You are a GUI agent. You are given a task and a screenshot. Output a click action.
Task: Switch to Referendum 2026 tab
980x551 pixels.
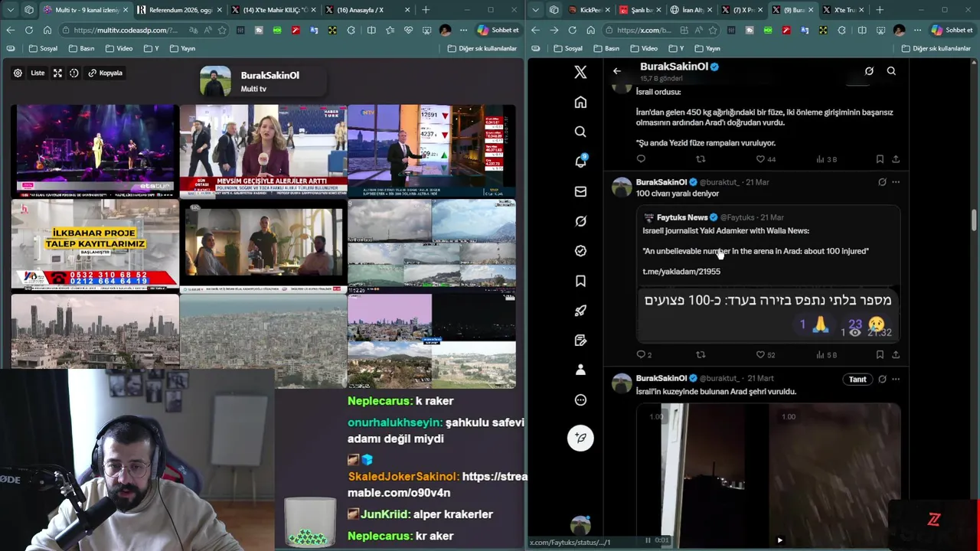(179, 10)
